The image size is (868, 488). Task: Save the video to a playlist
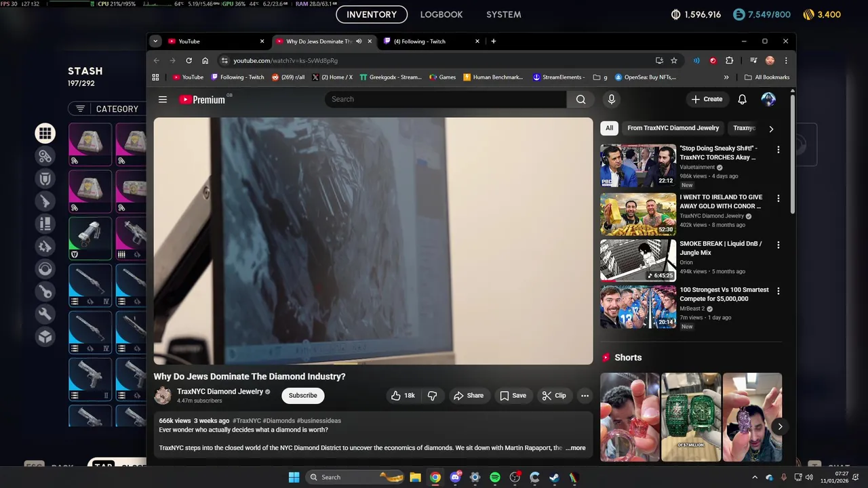(513, 396)
